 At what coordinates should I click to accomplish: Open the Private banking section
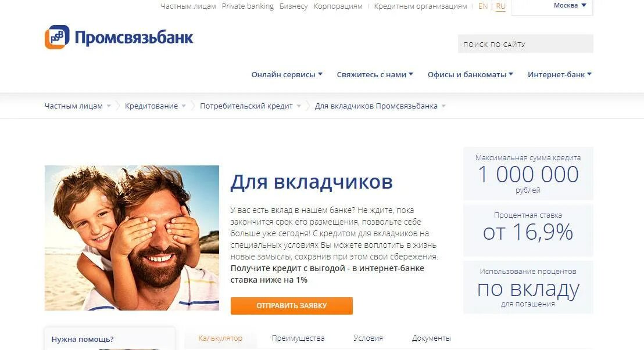(x=248, y=6)
